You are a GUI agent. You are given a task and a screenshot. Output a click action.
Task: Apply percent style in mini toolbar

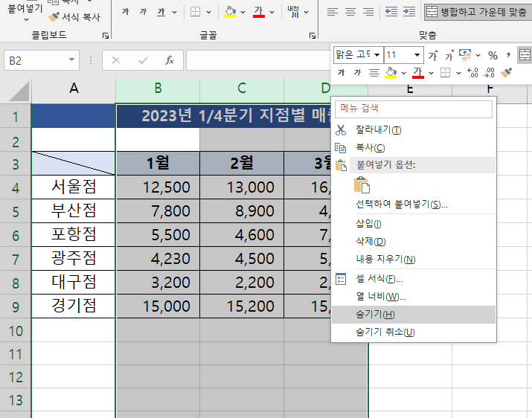(493, 55)
